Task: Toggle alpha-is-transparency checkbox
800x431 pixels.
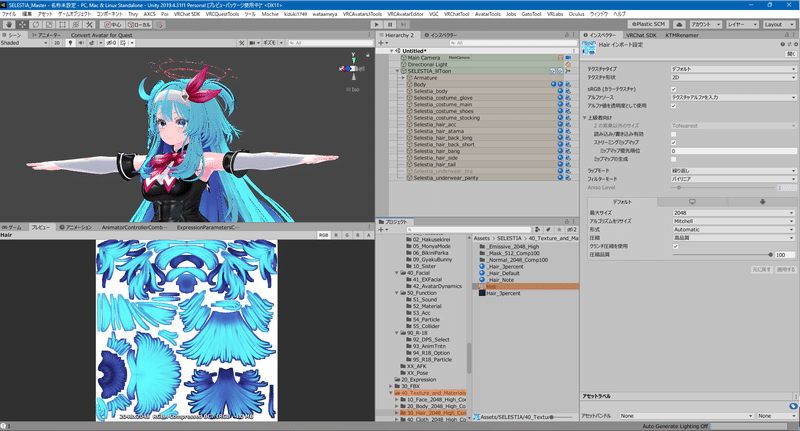Action: tap(673, 106)
